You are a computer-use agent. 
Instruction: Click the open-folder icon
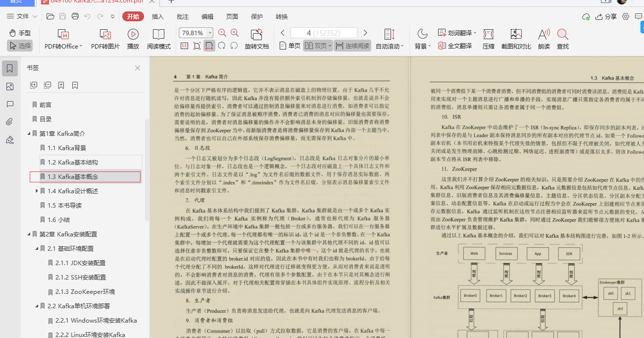50,16
